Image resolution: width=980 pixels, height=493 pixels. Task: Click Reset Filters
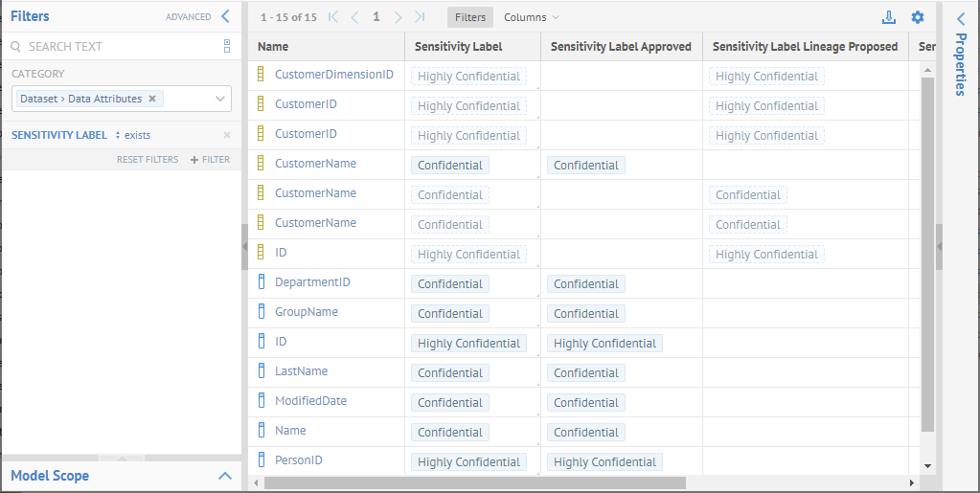148,160
